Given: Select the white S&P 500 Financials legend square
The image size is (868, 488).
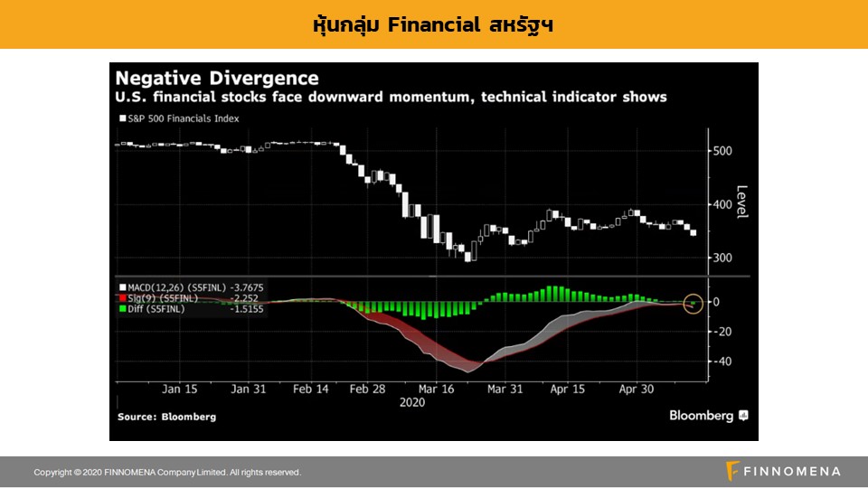Looking at the screenshot, I should 121,117.
